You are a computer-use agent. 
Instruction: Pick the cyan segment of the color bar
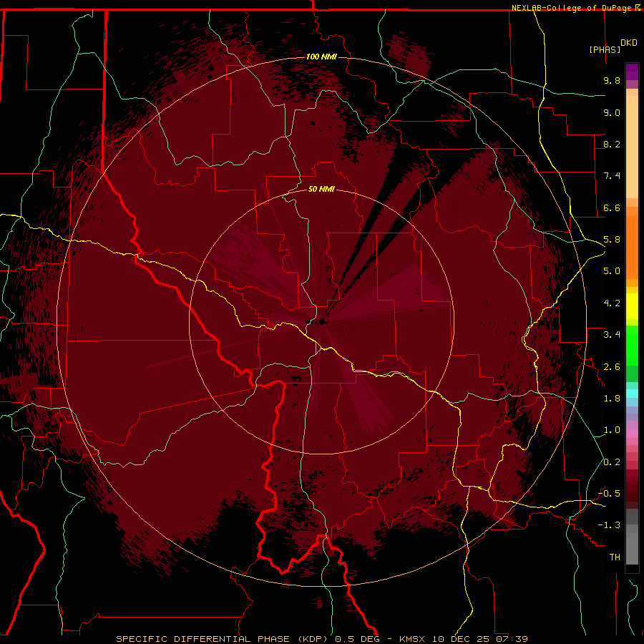pyautogui.click(x=632, y=394)
